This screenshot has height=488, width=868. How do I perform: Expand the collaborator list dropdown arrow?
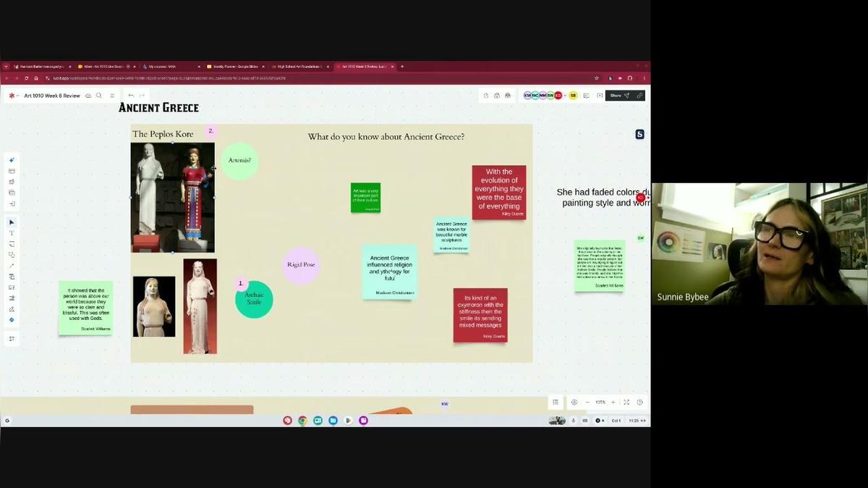tap(565, 96)
